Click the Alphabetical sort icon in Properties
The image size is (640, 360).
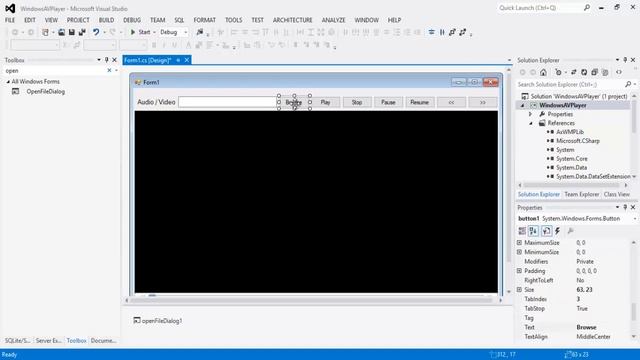click(533, 231)
